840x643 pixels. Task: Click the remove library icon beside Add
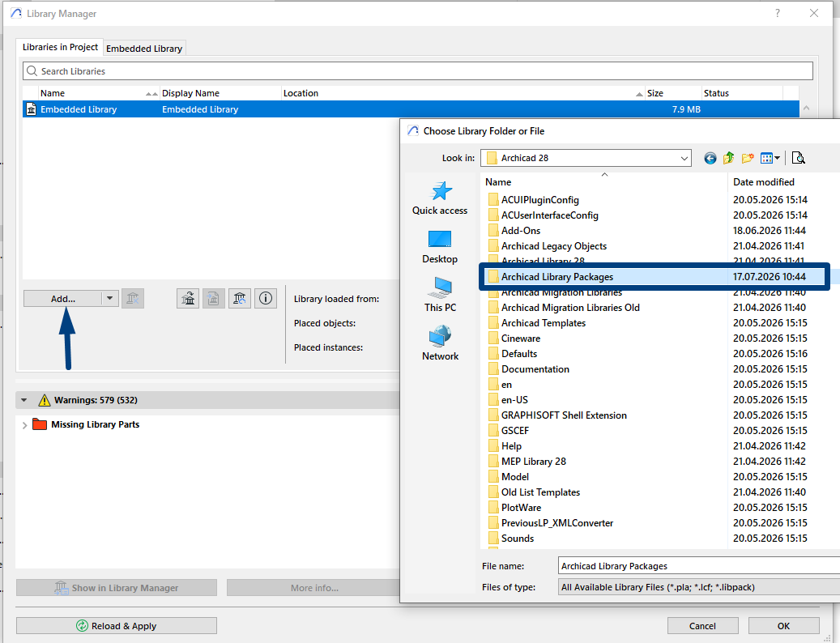point(133,298)
